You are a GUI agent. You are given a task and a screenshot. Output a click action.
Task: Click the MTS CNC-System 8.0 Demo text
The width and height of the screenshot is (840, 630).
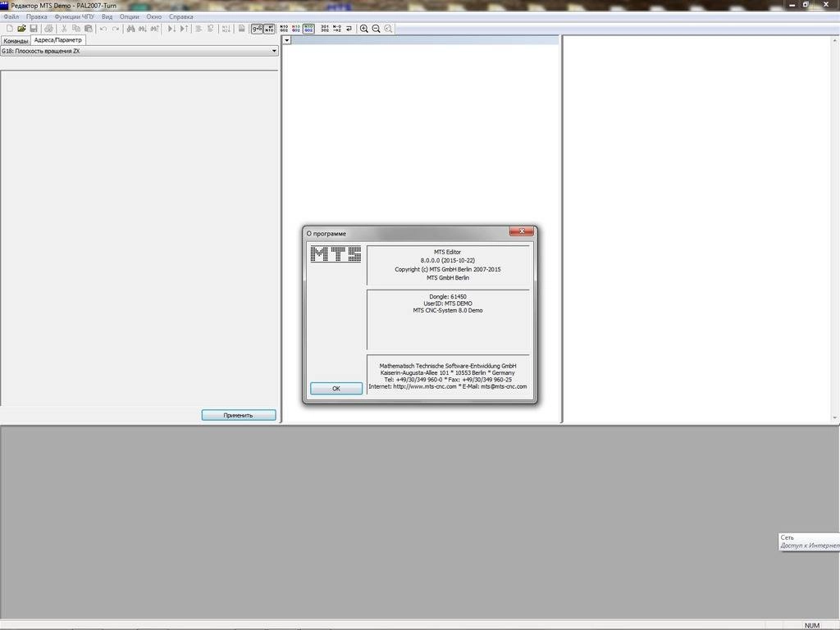pyautogui.click(x=447, y=310)
